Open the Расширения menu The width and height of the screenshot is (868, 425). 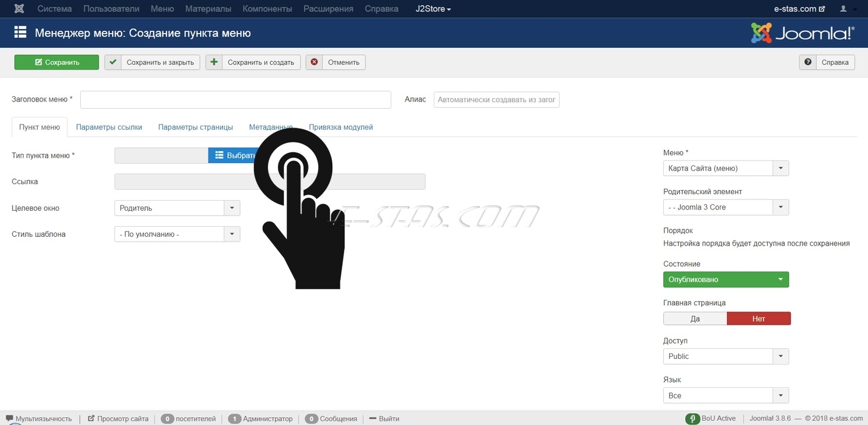click(x=328, y=9)
